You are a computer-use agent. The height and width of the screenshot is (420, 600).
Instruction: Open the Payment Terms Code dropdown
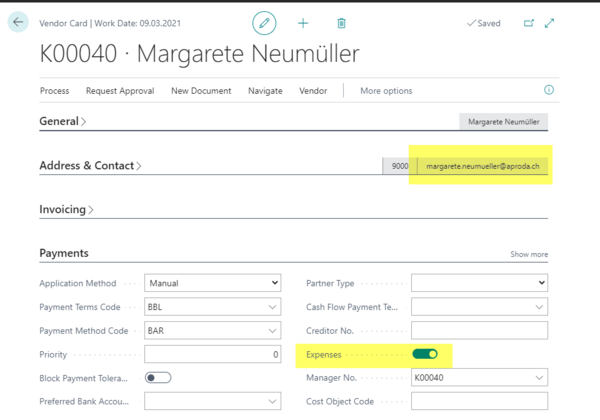tap(213, 307)
